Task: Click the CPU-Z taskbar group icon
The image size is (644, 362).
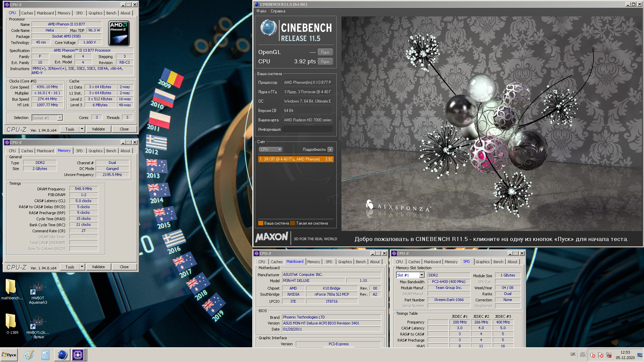Action: pos(78,355)
